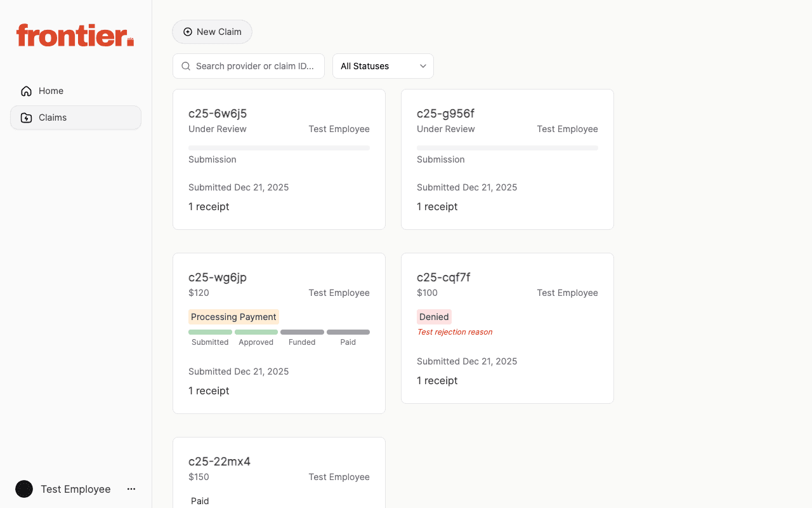Screen dimensions: 812x508
Task: Open the ellipsis menu next to Test Employee
Action: point(131,489)
